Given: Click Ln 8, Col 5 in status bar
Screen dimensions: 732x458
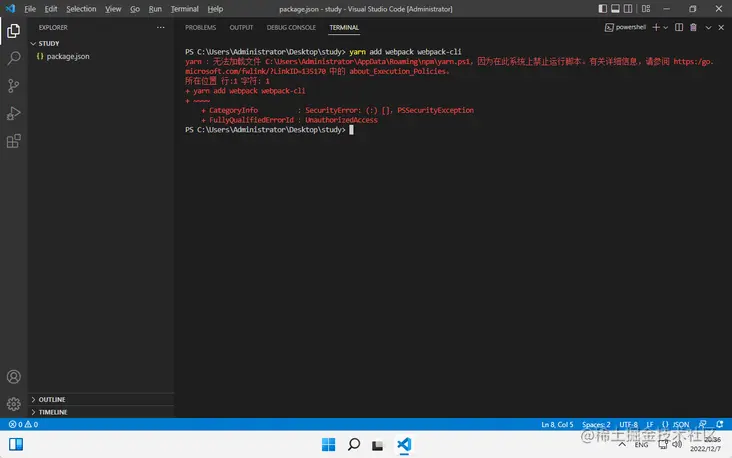Looking at the screenshot, I should (x=557, y=424).
